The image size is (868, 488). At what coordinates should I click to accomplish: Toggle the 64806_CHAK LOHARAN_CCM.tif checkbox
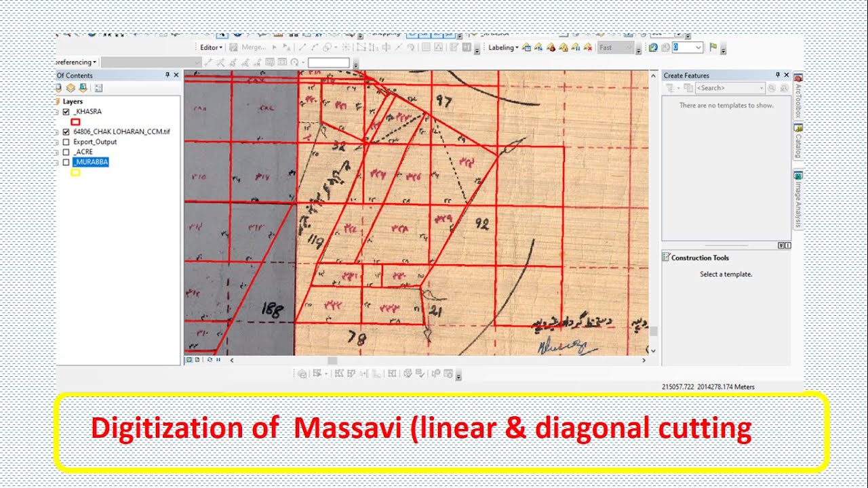pos(66,131)
